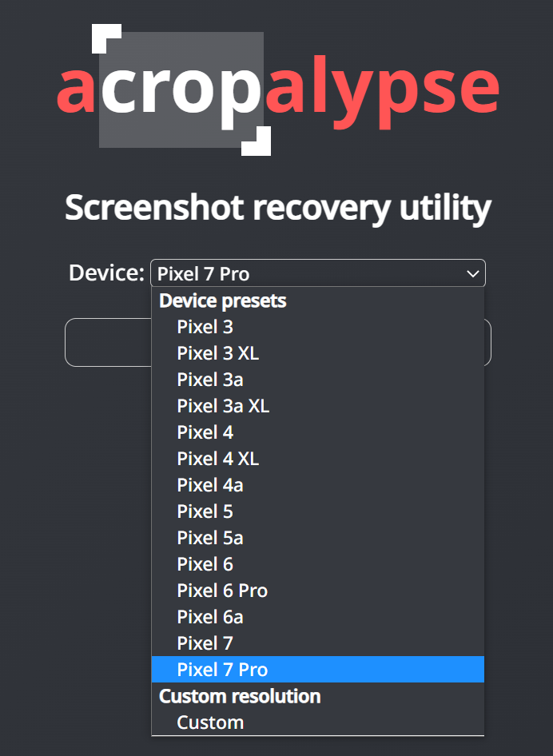The width and height of the screenshot is (553, 756).
Task: Select the Pixel 6a preset
Action: coord(210,617)
